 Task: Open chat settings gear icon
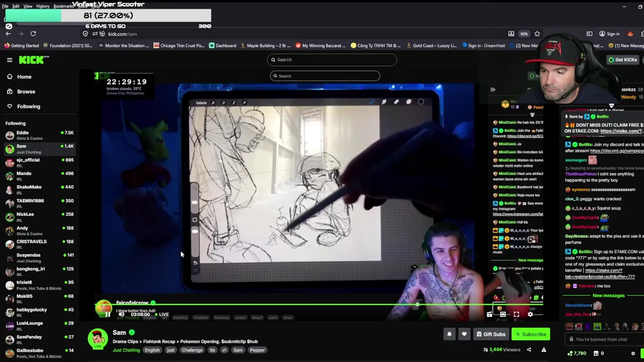pyautogui.click(x=633, y=353)
